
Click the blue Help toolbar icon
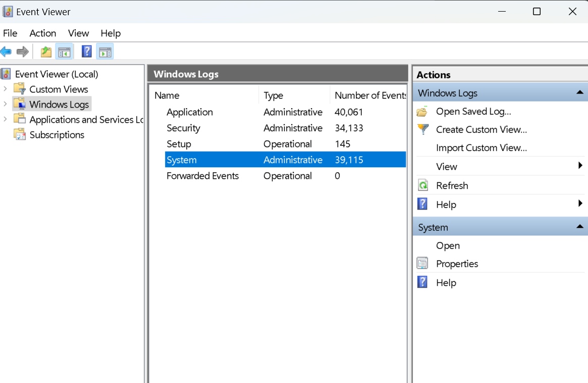tap(87, 52)
